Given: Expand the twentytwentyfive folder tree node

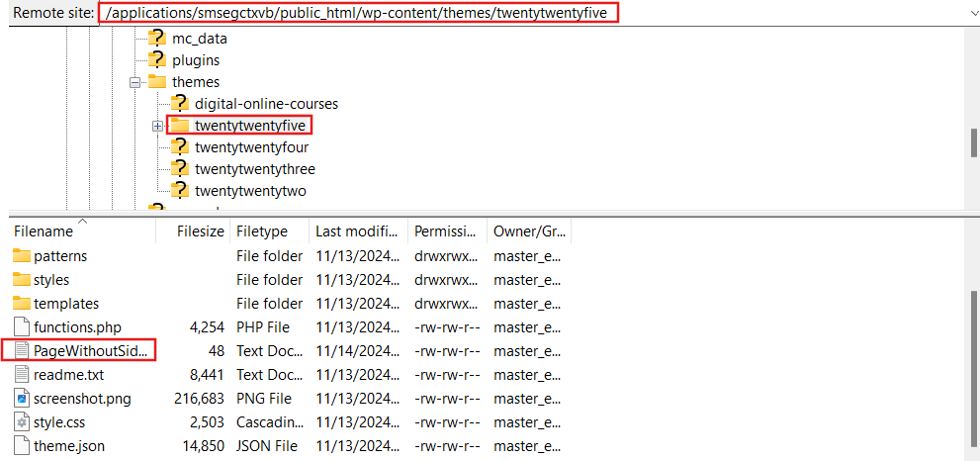Looking at the screenshot, I should pos(157,126).
